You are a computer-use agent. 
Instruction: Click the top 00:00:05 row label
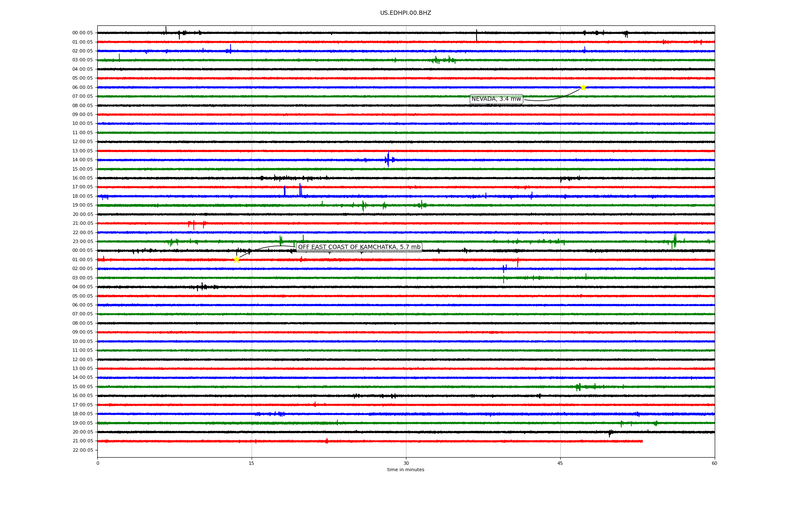(82, 33)
